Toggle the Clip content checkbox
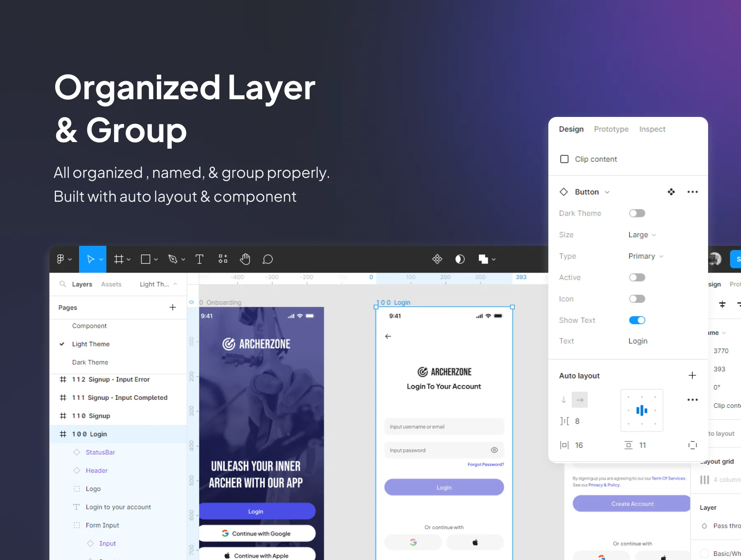 (564, 159)
